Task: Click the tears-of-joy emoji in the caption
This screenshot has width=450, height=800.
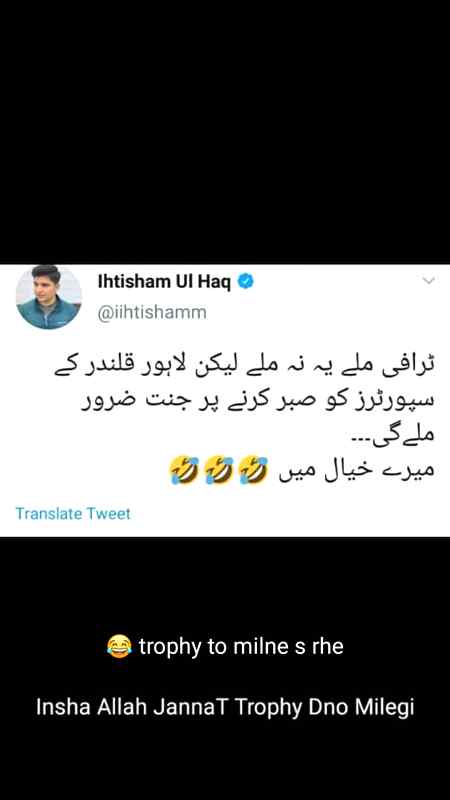Action: pos(119,647)
